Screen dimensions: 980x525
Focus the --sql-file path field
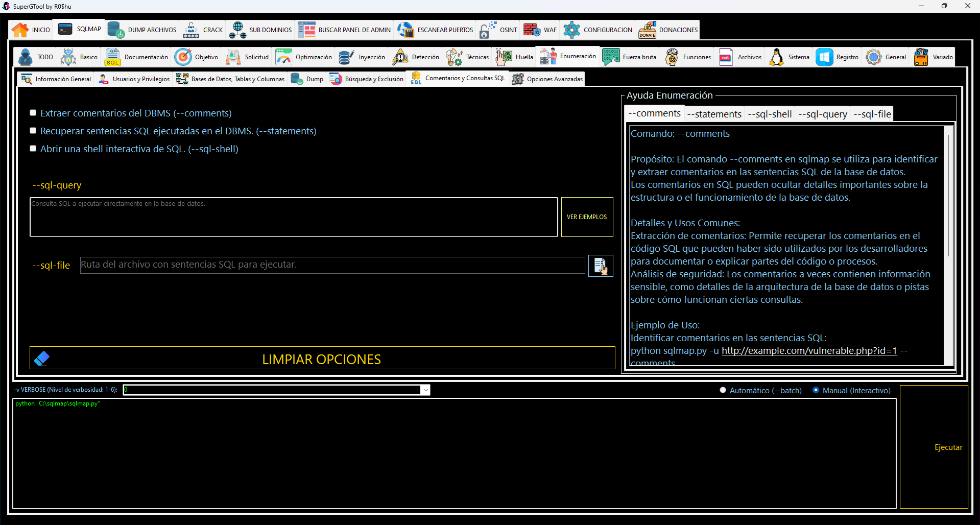[332, 265]
